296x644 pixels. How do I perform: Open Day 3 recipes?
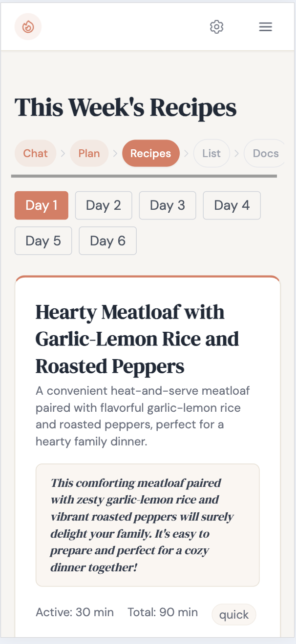click(167, 205)
